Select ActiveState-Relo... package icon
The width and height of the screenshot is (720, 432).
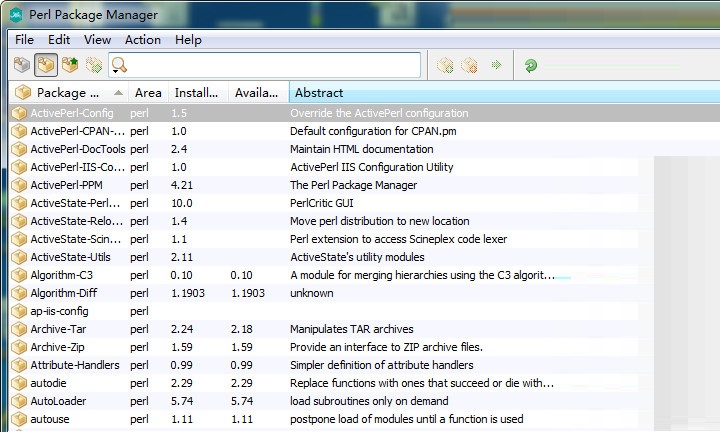19,221
